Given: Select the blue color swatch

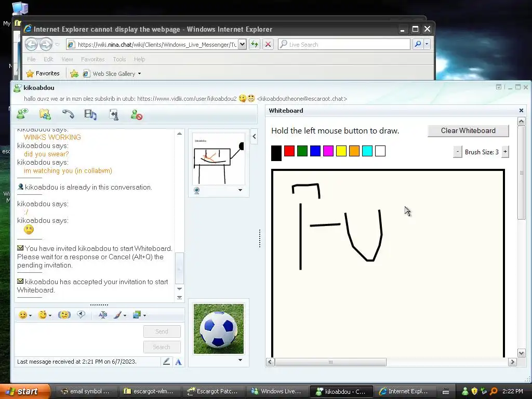Looking at the screenshot, I should tap(315, 151).
